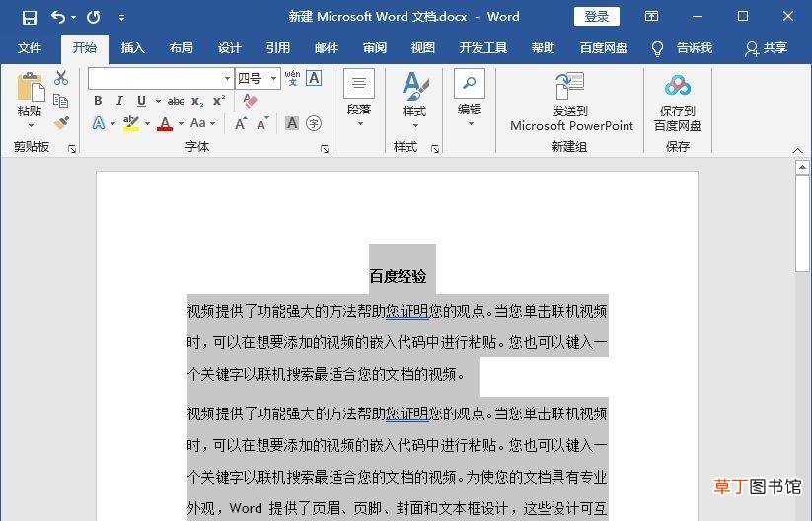Image resolution: width=812 pixels, height=521 pixels.
Task: Collapse the ribbon with the chevron
Action: pyautogui.click(x=797, y=151)
